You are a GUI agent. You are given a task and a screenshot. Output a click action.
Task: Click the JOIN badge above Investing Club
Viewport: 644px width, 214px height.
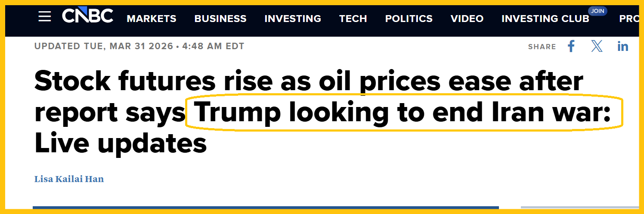click(x=598, y=11)
